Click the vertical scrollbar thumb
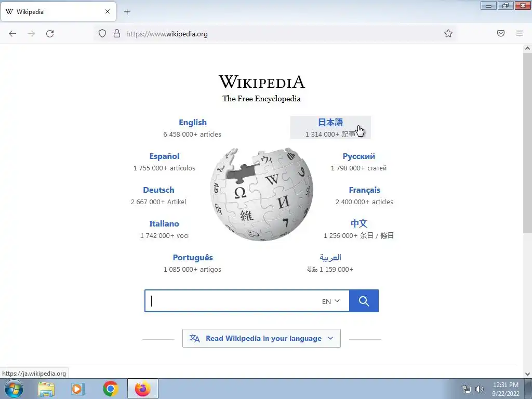The width and height of the screenshot is (532, 399). point(527,142)
